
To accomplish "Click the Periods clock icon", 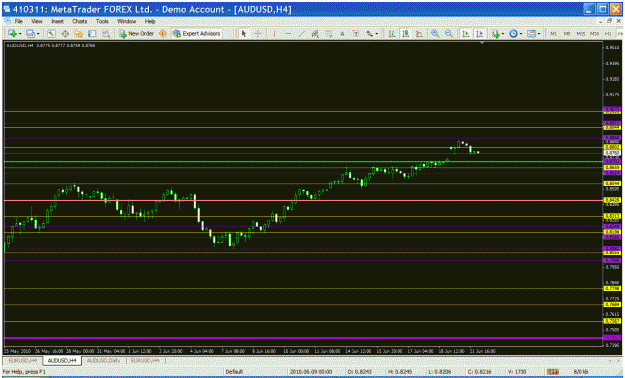I will coord(513,34).
